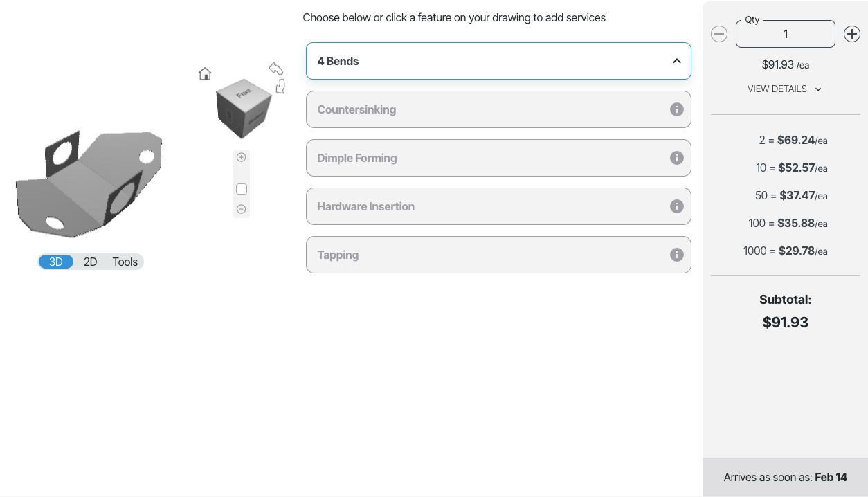Collapse the 4 Bends section

coord(676,61)
